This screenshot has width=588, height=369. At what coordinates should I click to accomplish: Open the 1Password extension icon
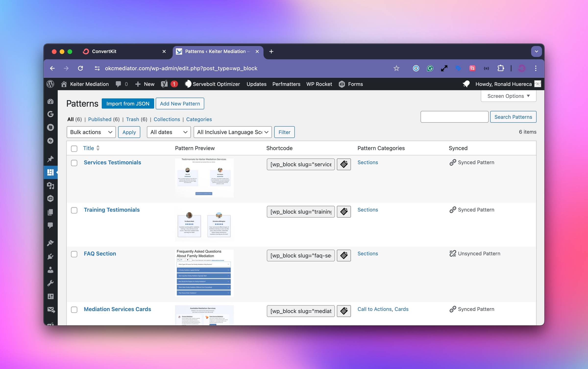[x=416, y=68]
